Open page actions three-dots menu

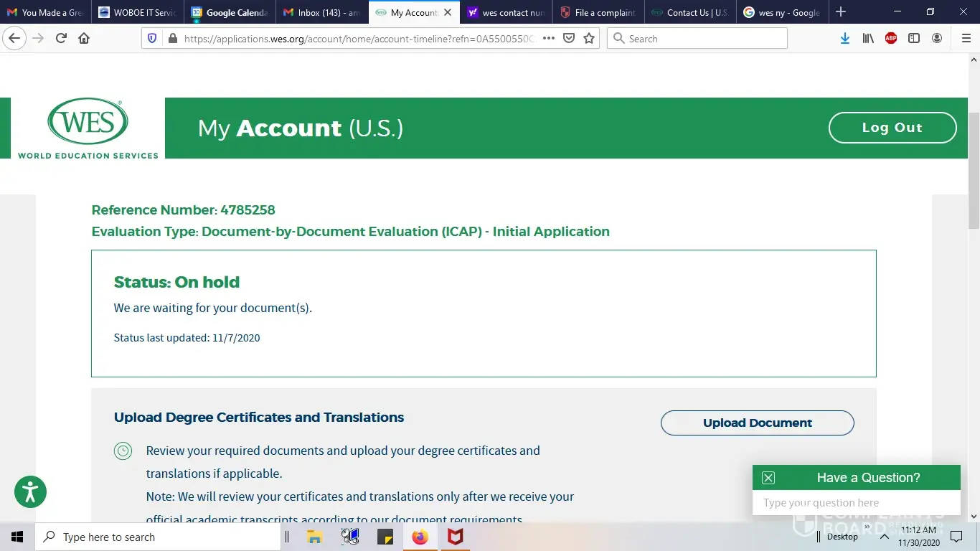(549, 39)
